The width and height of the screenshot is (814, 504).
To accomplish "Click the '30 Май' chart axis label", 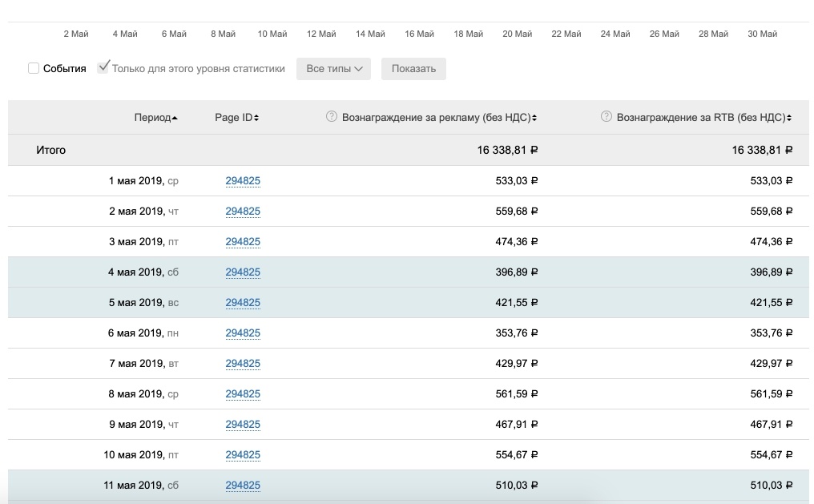I will (762, 34).
